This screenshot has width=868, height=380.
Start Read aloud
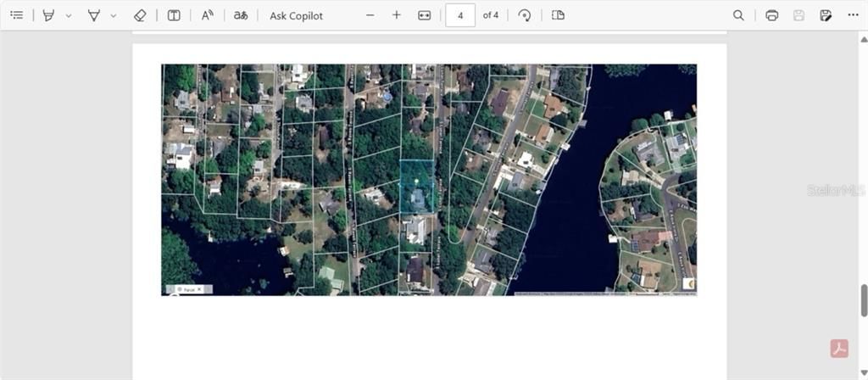pos(208,15)
